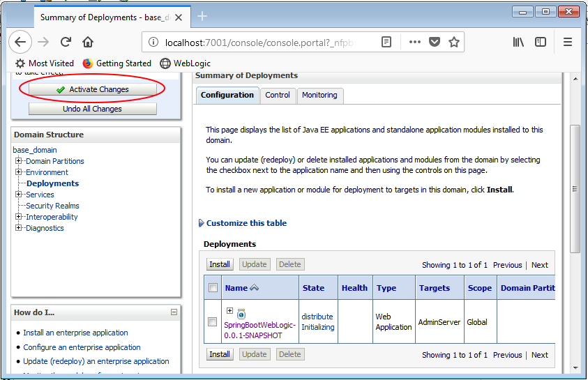Save page to Pocket

[x=435, y=42]
